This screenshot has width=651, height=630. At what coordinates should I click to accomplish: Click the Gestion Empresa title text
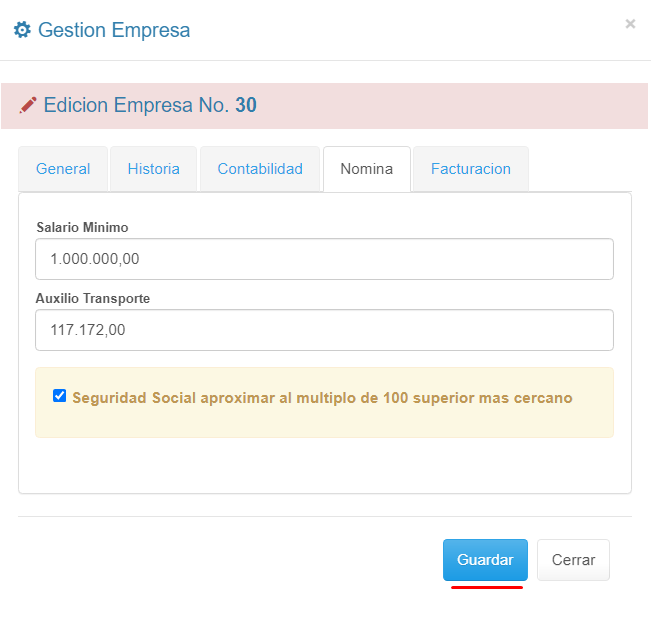click(114, 30)
